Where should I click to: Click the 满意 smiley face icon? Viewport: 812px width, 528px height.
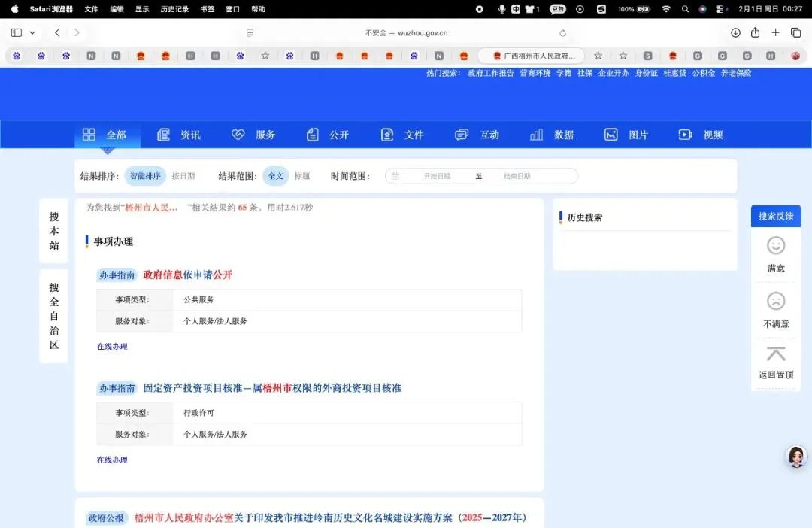[776, 246]
